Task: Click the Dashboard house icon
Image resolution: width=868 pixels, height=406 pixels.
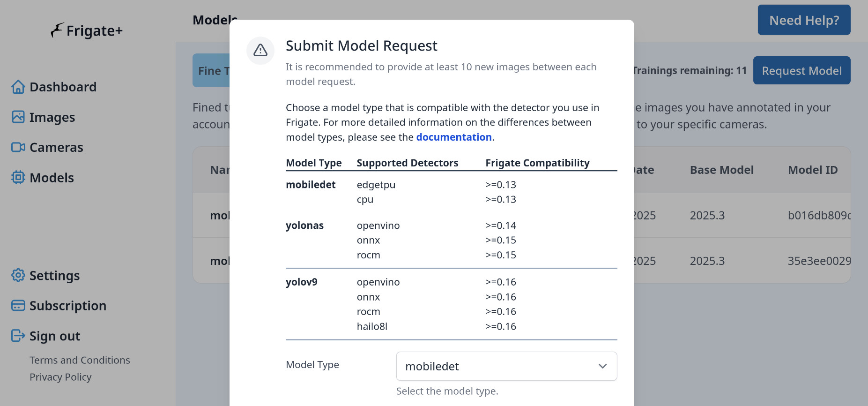Action: tap(18, 87)
